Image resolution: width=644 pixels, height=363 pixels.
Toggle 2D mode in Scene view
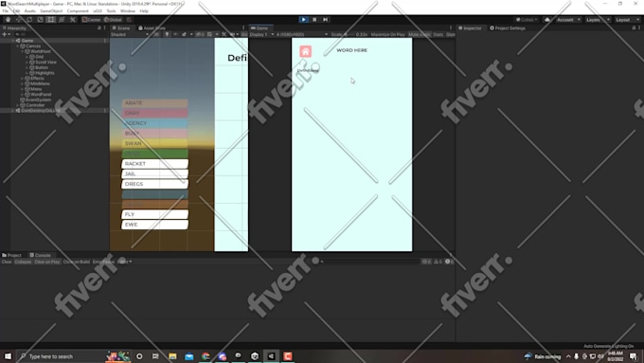[156, 34]
